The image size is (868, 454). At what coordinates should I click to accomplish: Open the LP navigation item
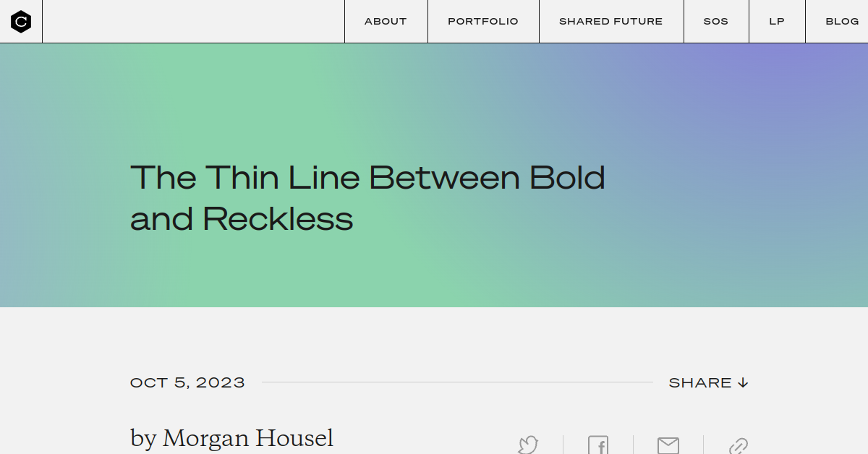[777, 22]
